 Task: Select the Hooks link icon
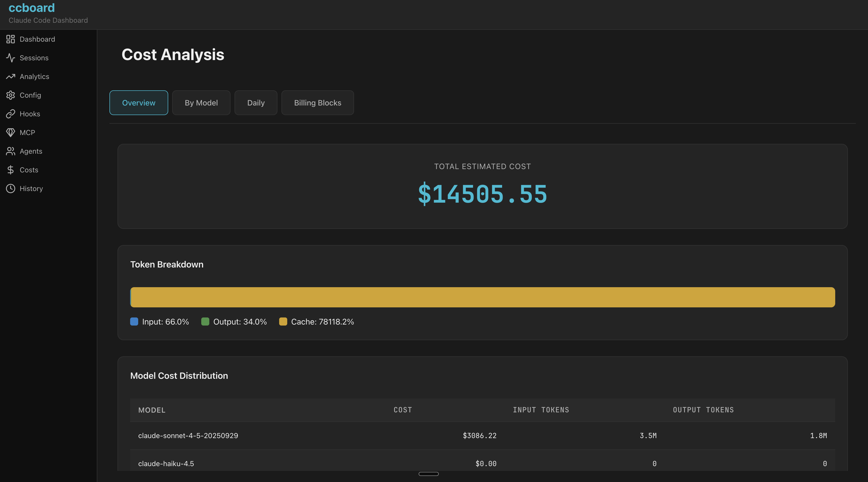(x=10, y=114)
